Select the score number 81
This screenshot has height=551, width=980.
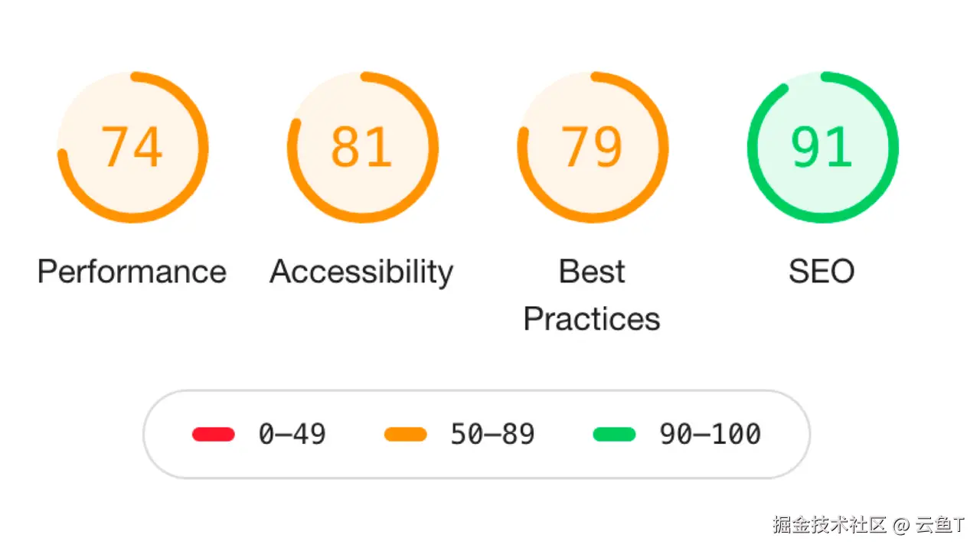[362, 147]
